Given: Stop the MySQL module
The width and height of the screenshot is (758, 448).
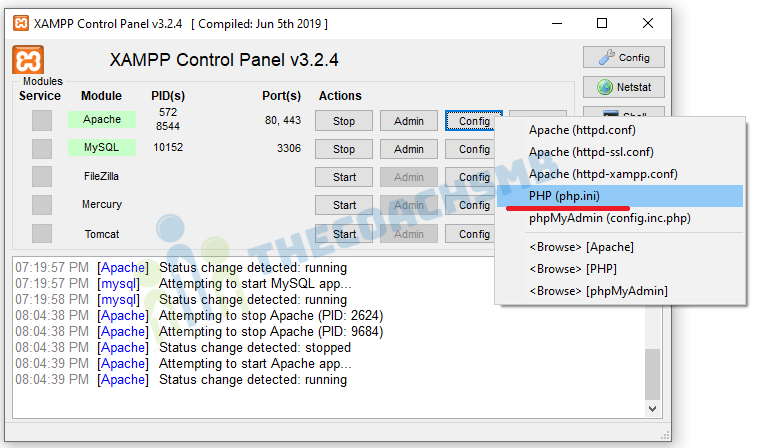Looking at the screenshot, I should pos(344,149).
